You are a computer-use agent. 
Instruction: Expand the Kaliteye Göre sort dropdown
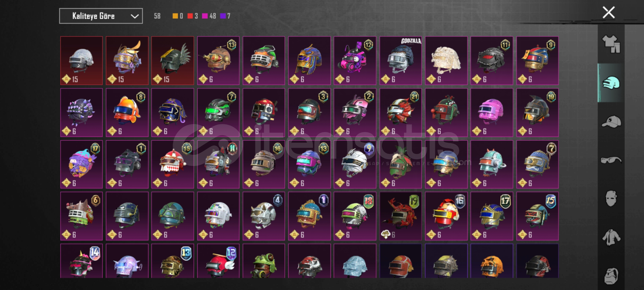coord(101,16)
